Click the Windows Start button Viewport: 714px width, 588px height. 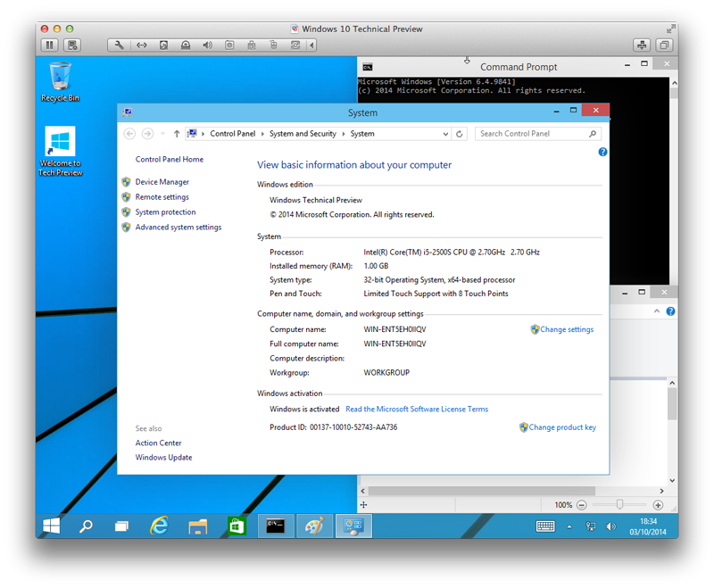(51, 526)
